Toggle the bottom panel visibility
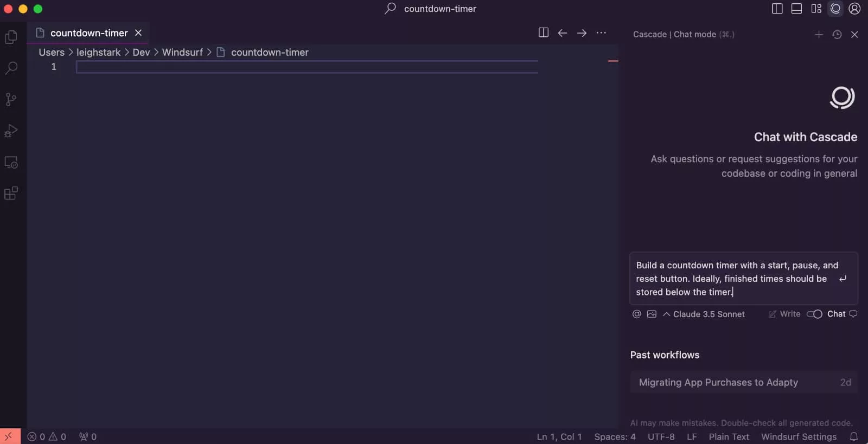 [x=796, y=9]
